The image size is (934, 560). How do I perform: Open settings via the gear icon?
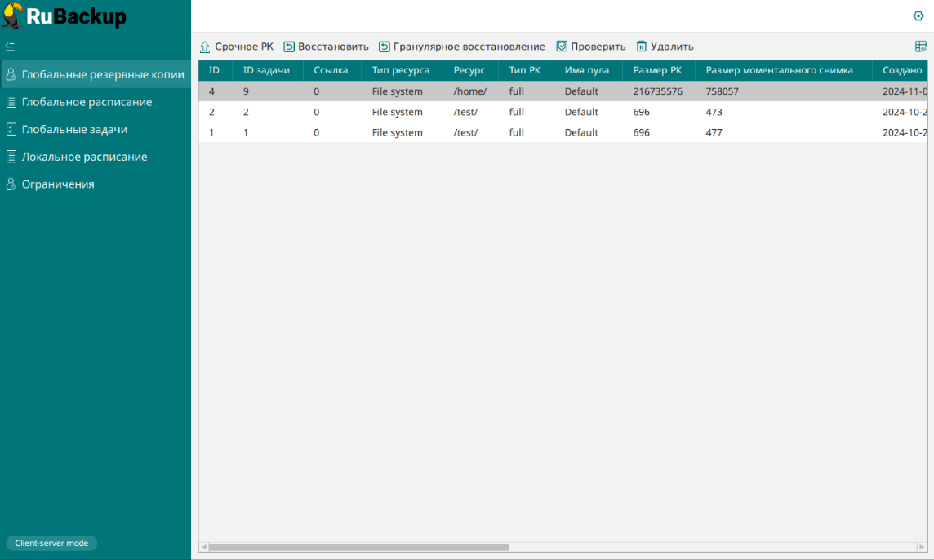coord(918,16)
